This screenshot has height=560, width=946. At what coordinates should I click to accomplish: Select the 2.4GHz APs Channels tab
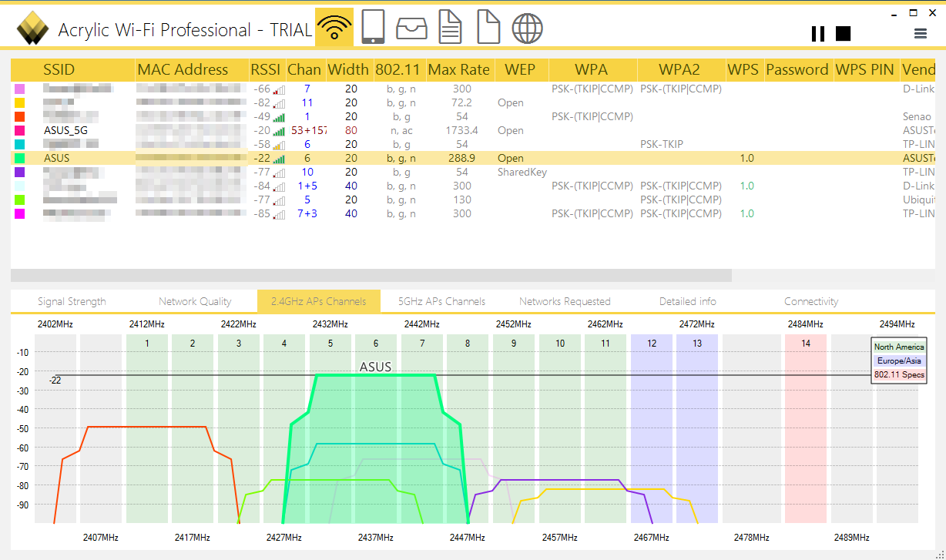pos(319,301)
